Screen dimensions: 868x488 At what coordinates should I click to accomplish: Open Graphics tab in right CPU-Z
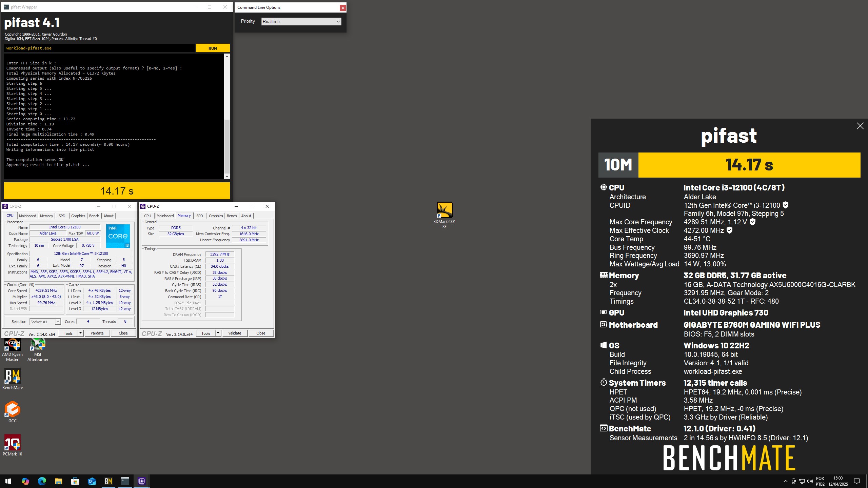pyautogui.click(x=216, y=216)
